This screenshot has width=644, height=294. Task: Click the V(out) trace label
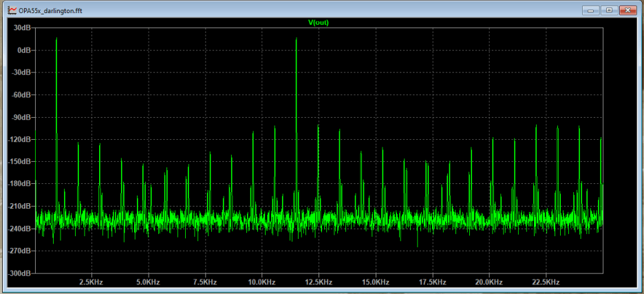click(x=319, y=23)
